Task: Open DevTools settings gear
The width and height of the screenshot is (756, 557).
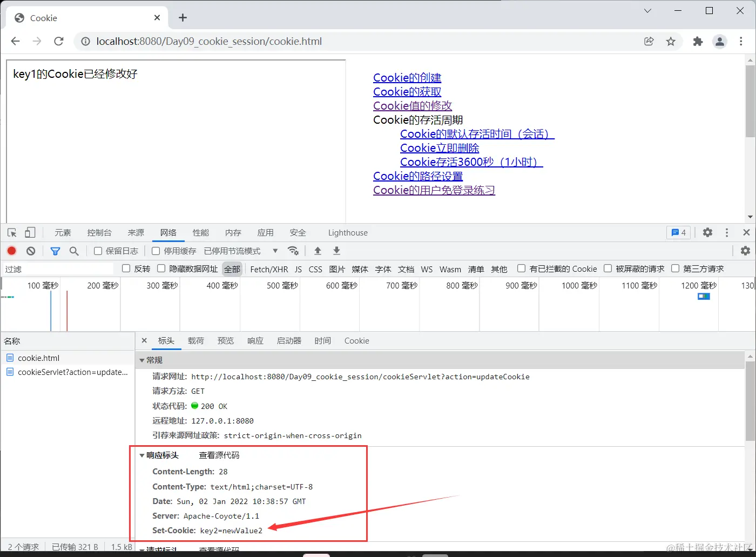Action: 707,232
